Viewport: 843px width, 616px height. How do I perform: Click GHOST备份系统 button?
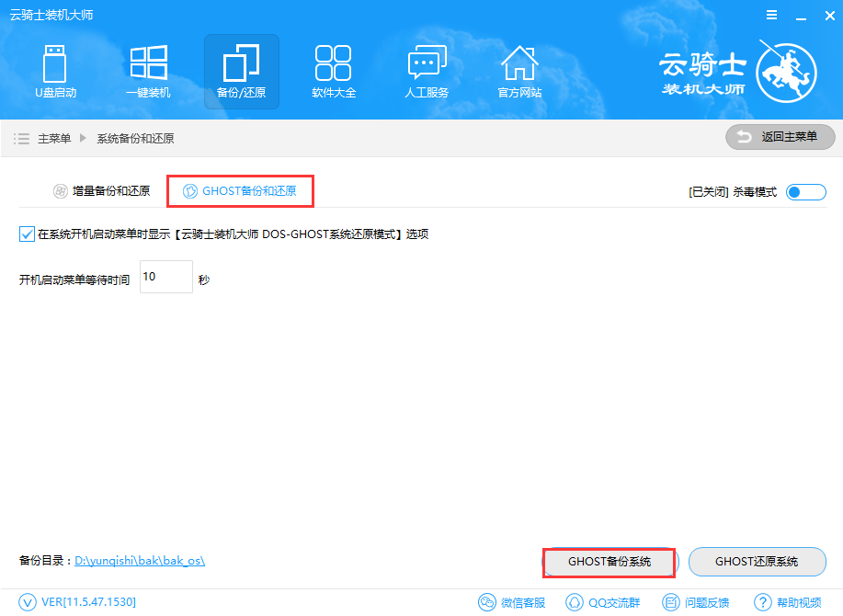coord(609,562)
